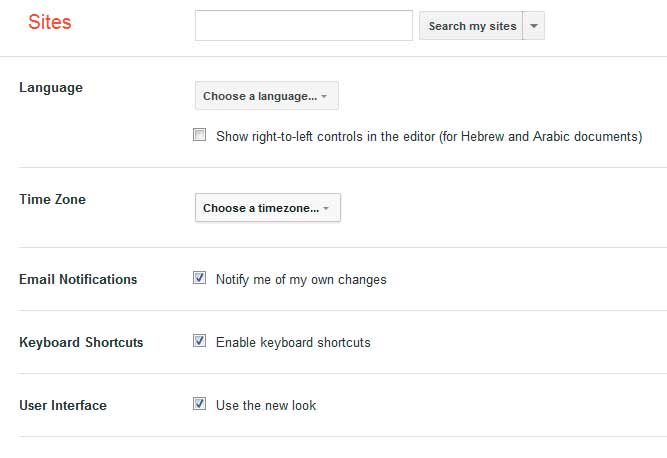Open the Choose a timezone dropdown
This screenshot has height=458, width=667.
point(268,208)
